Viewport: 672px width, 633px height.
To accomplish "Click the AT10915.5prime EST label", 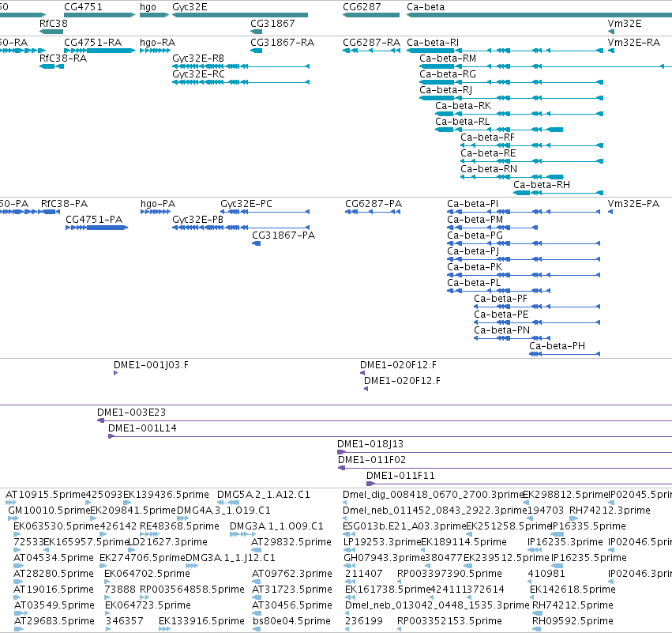I will (46, 495).
